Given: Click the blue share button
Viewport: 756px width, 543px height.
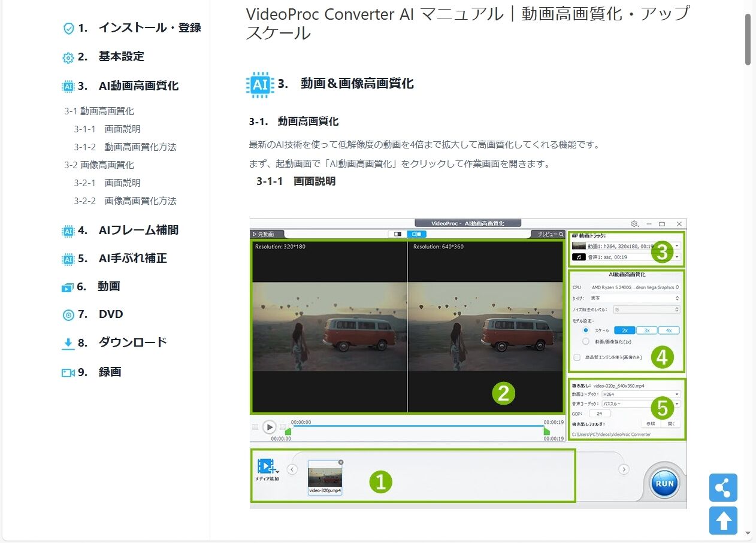Looking at the screenshot, I should pyautogui.click(x=723, y=487).
